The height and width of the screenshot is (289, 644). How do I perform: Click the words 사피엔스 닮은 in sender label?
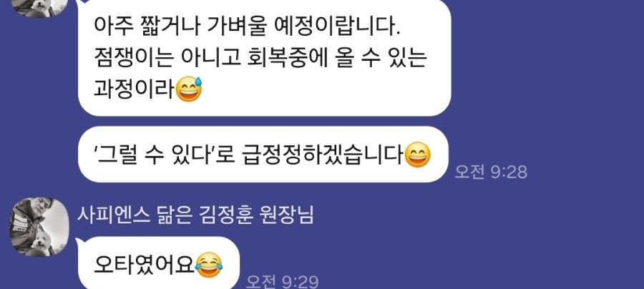click(135, 215)
